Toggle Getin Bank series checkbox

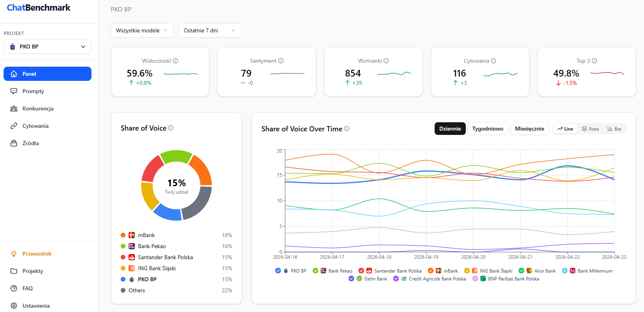point(351,278)
